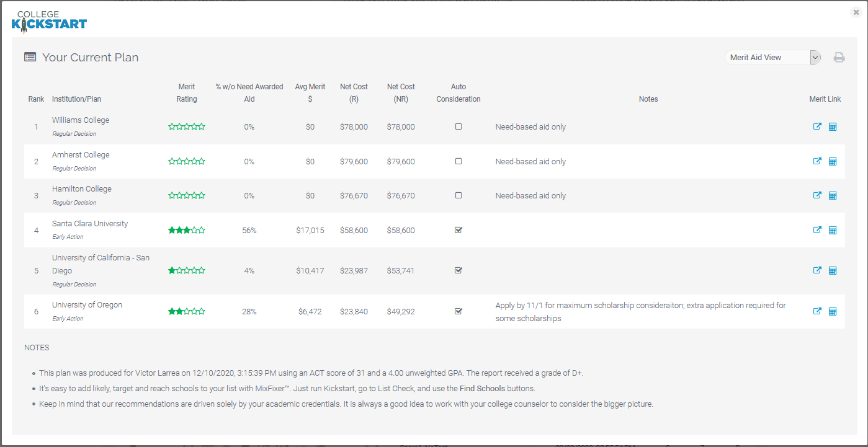Print the current plan
Image resolution: width=868 pixels, height=447 pixels.
[839, 58]
